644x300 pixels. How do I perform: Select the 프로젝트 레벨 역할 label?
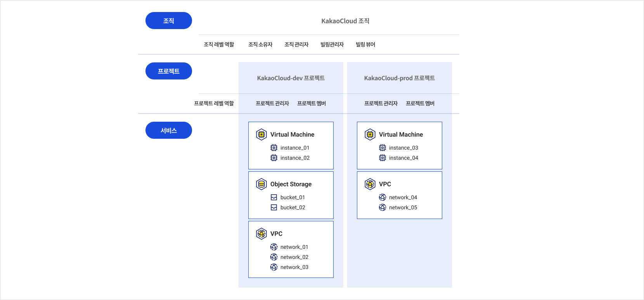(214, 103)
